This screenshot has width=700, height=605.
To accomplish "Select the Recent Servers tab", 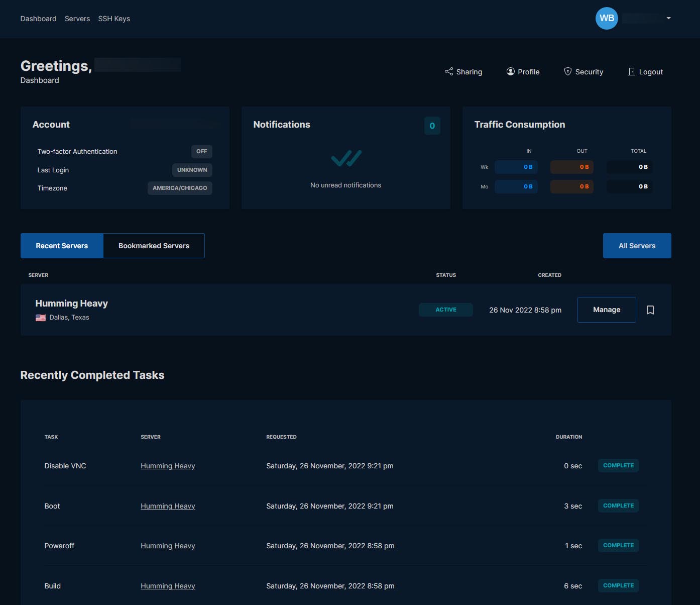I will point(62,246).
